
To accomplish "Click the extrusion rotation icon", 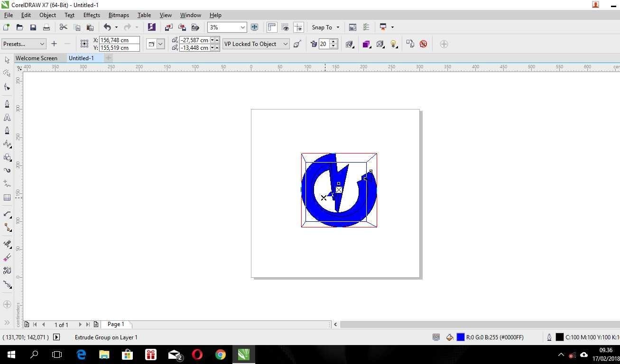I will tap(350, 44).
